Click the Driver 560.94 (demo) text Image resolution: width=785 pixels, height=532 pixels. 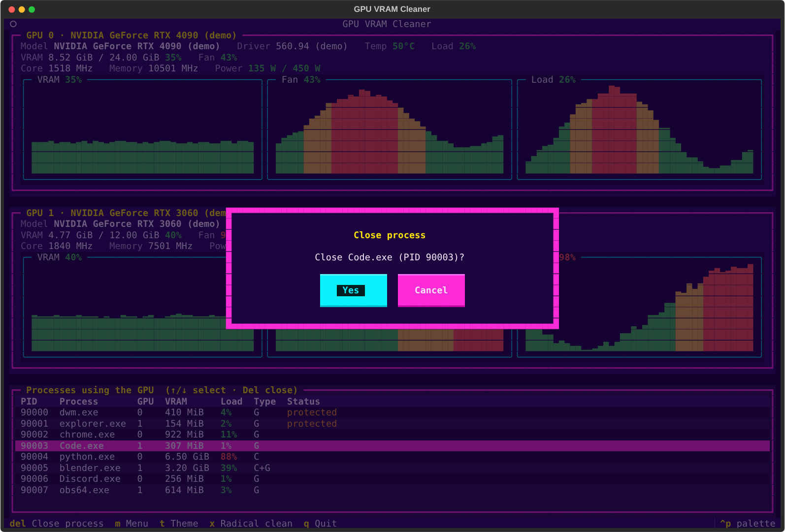click(x=292, y=46)
